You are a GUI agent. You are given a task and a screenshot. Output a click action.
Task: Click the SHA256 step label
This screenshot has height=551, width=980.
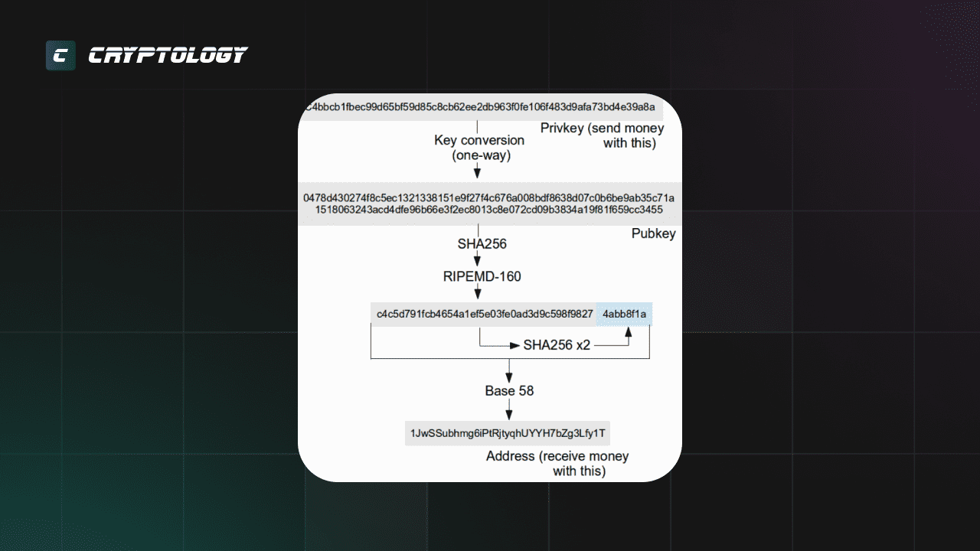482,244
